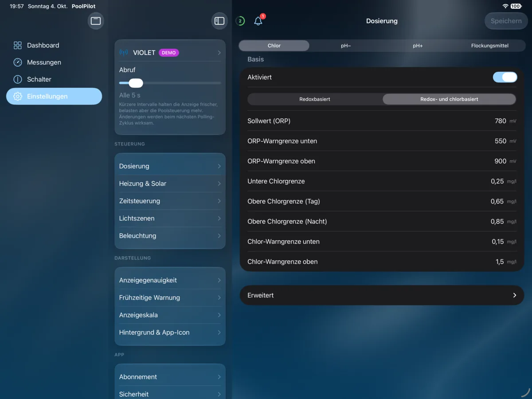Screen dimensions: 532x399
Task: Select Redox- und chlorbasiert mode
Action: click(x=449, y=99)
